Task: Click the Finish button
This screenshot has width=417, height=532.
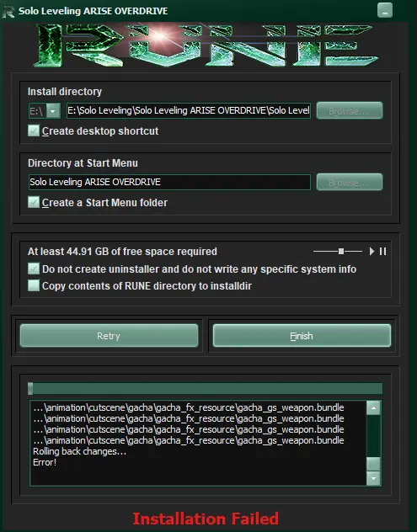Action: [x=302, y=336]
